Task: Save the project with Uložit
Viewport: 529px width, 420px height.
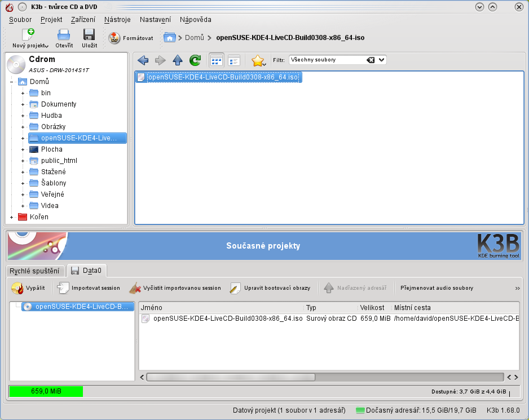Action: coord(89,38)
